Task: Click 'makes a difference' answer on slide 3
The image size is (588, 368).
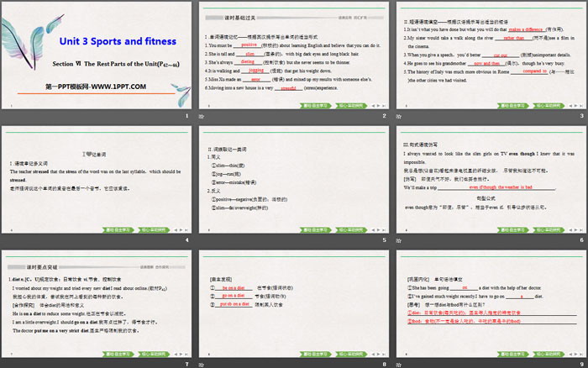Action: (526, 29)
